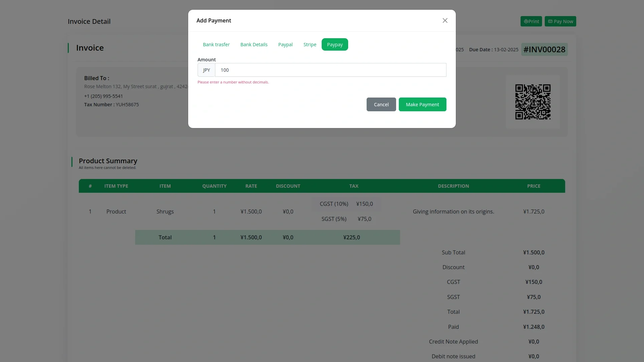Click the PRICE column header
Image resolution: width=644 pixels, height=362 pixels.
click(533, 186)
